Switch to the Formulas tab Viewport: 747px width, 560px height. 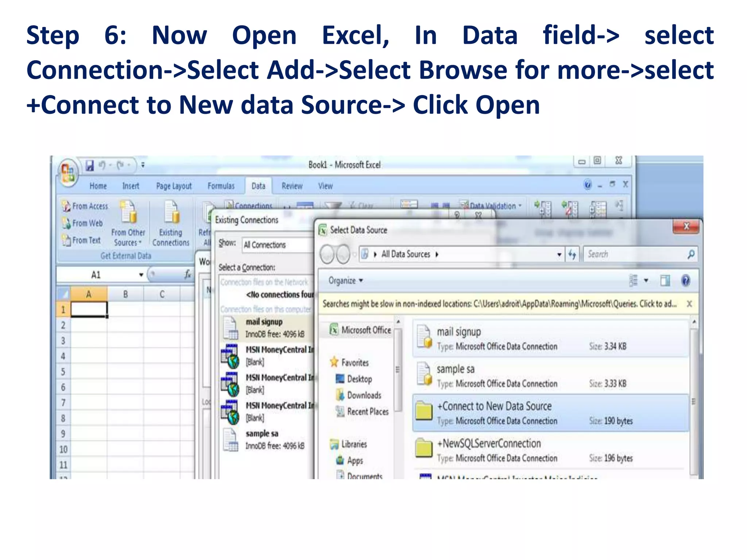click(221, 186)
